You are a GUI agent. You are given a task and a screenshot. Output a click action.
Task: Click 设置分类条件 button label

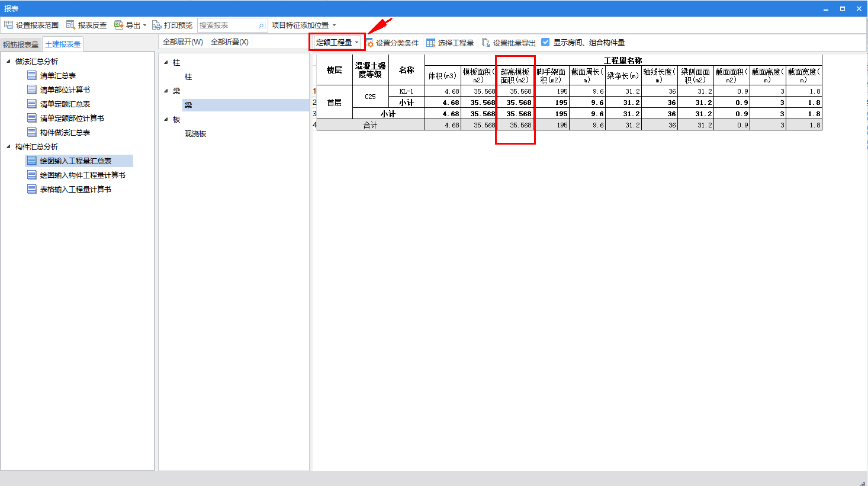(397, 43)
